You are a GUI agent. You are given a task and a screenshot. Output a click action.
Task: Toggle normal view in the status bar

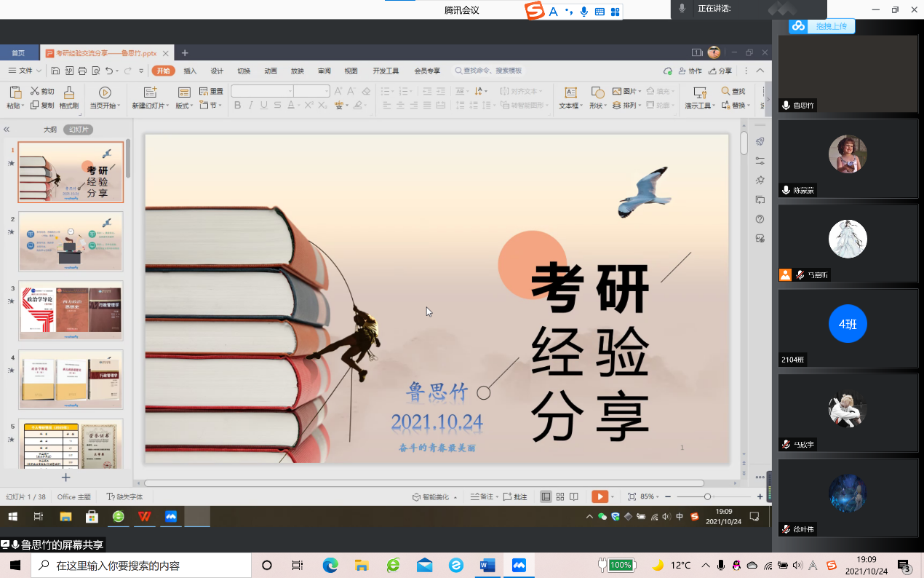(x=546, y=496)
